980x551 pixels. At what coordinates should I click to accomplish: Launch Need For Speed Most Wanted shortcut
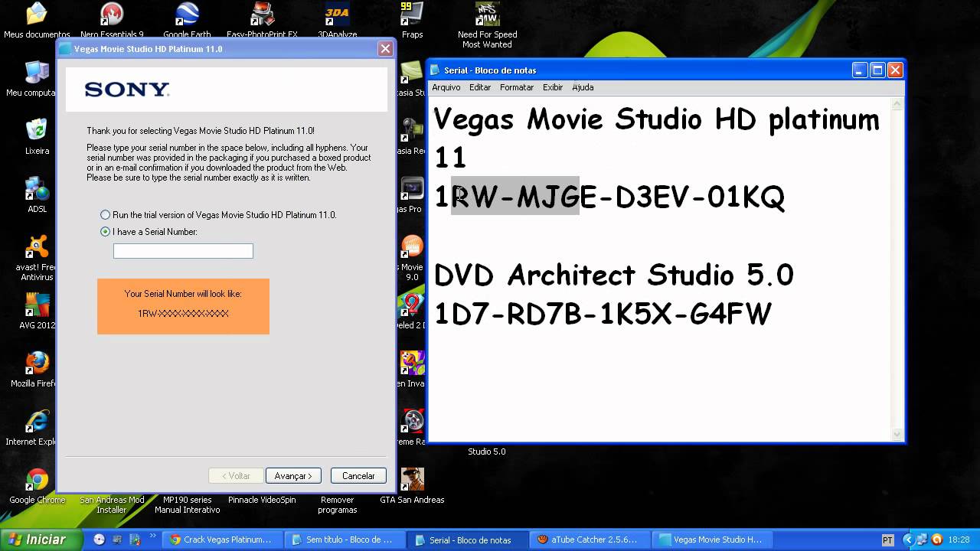[487, 24]
